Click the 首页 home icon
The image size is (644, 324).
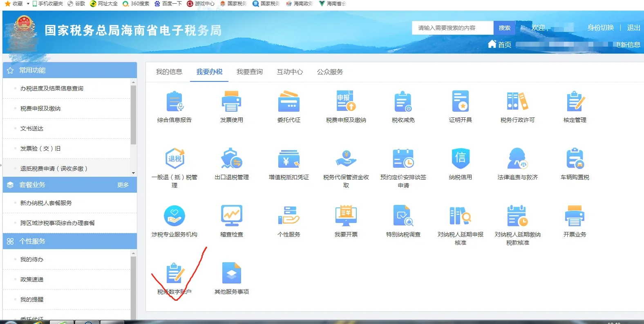click(492, 44)
